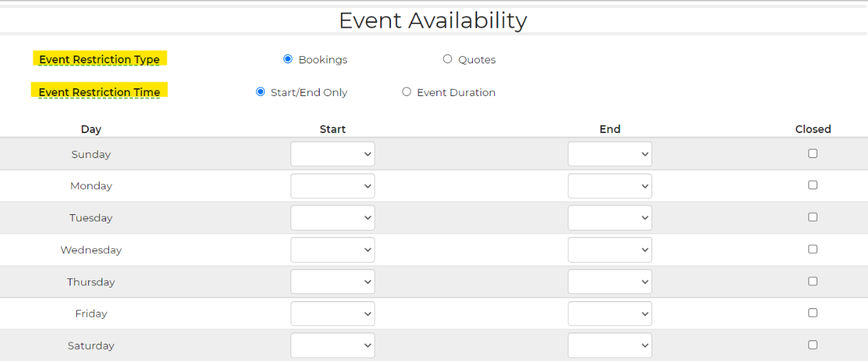
Task: Expand Tuesday End time dropdown
Action: click(x=610, y=218)
